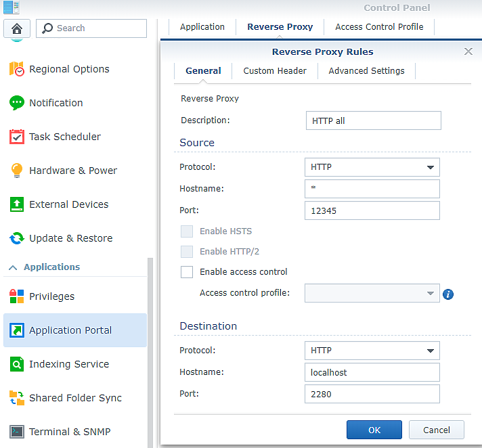Select the Reverse Proxy tab
The height and width of the screenshot is (448, 482).
(280, 27)
